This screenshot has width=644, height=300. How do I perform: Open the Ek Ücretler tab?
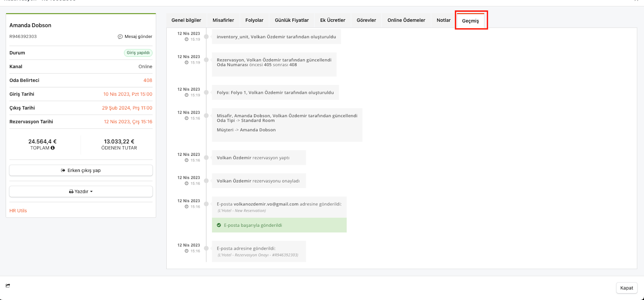click(332, 20)
